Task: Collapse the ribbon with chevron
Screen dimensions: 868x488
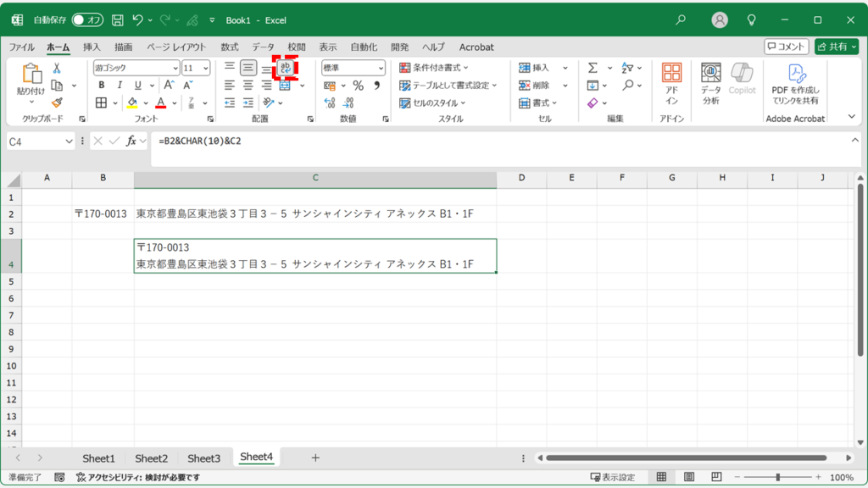Action: [x=851, y=116]
